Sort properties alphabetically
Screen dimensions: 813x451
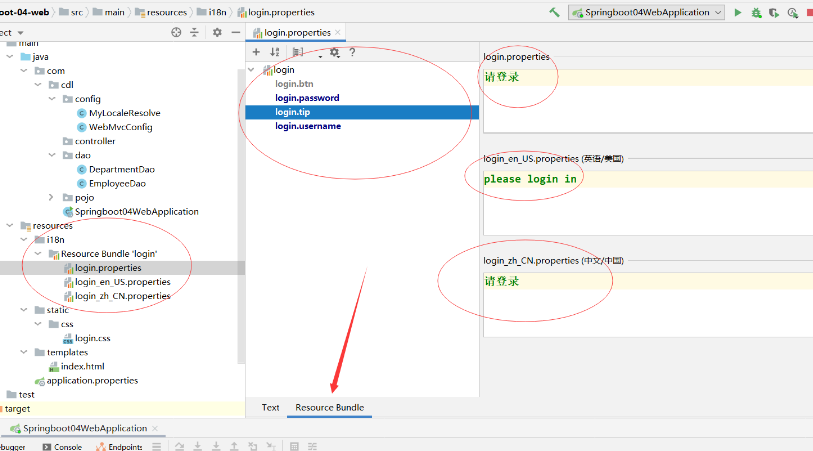[275, 52]
